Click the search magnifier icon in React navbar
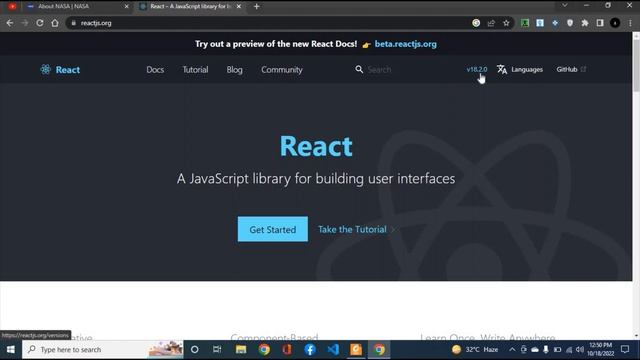The width and height of the screenshot is (640, 360). (359, 69)
